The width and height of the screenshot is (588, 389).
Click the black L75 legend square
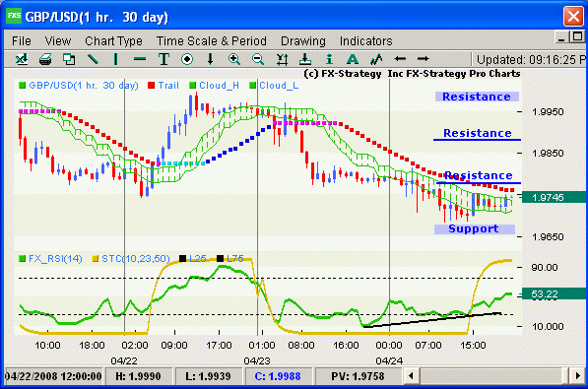pos(220,258)
